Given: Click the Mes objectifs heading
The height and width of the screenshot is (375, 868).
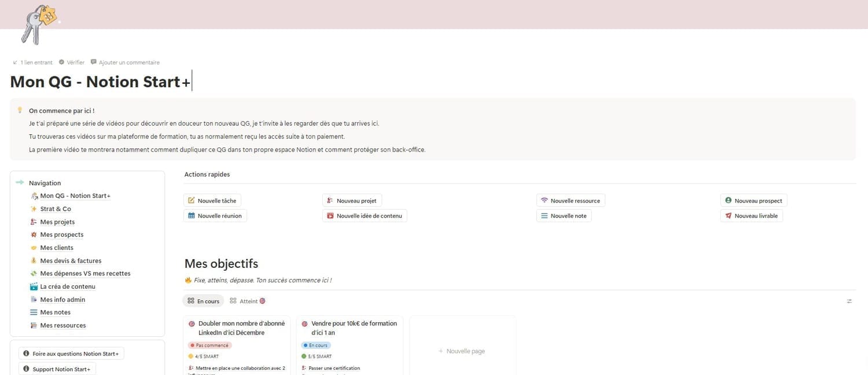Looking at the screenshot, I should point(221,264).
